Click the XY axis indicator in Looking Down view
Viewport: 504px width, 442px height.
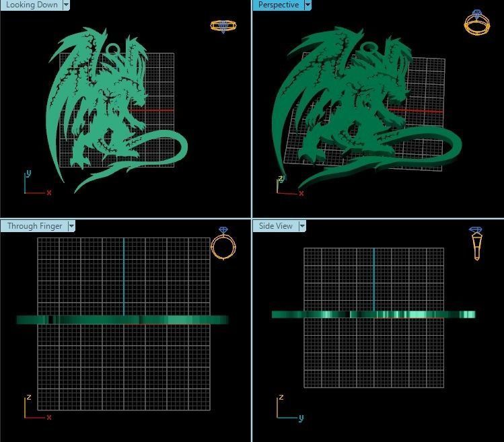coord(38,183)
